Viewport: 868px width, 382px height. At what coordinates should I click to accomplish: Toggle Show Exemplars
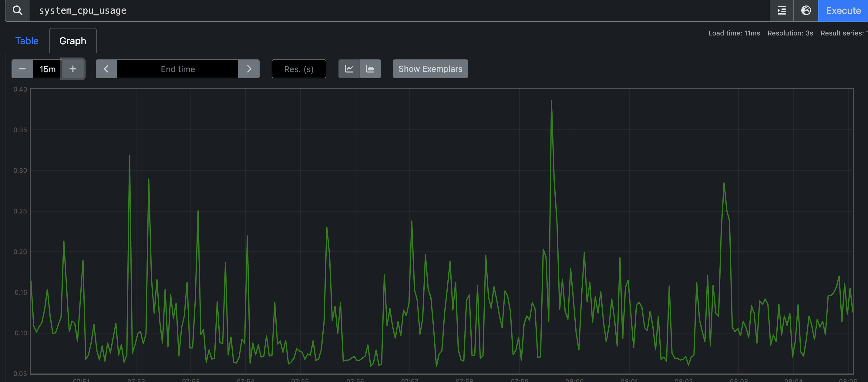point(430,69)
